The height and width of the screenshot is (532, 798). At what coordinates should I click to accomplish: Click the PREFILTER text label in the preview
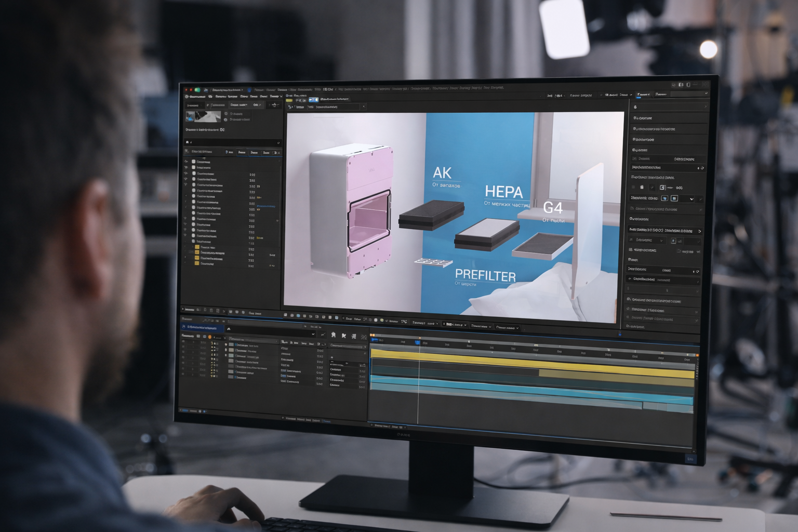pos(485,275)
